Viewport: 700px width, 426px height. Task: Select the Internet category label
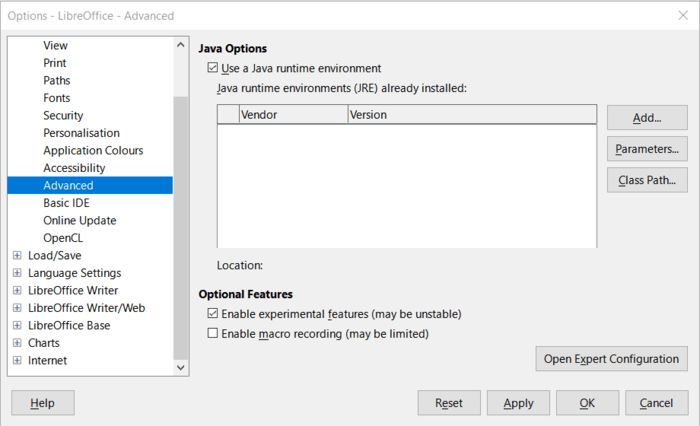click(x=47, y=360)
